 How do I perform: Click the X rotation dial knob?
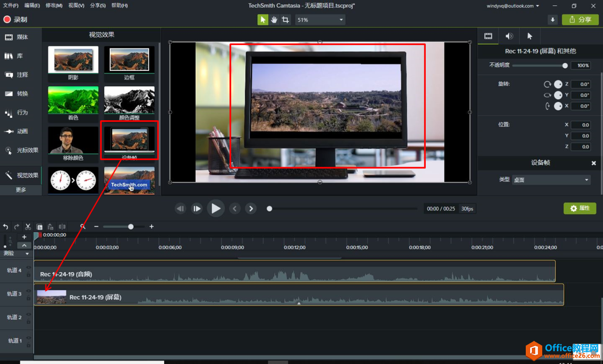558,106
